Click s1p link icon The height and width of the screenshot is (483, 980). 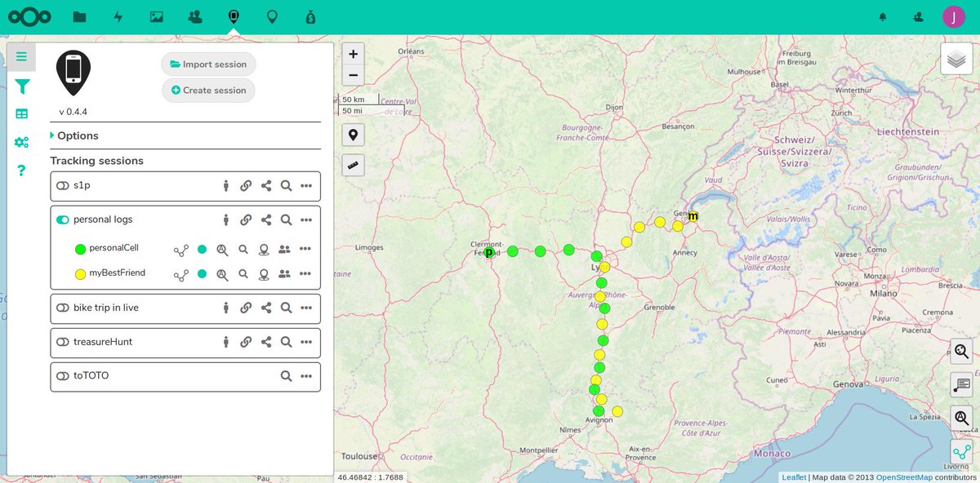246,186
